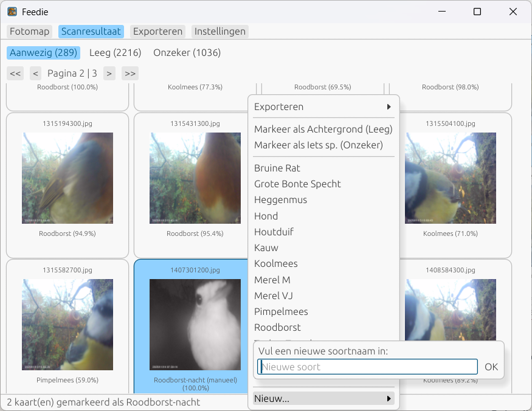Open the Exporteren tab
Image resolution: width=532 pixels, height=411 pixels.
coord(157,31)
